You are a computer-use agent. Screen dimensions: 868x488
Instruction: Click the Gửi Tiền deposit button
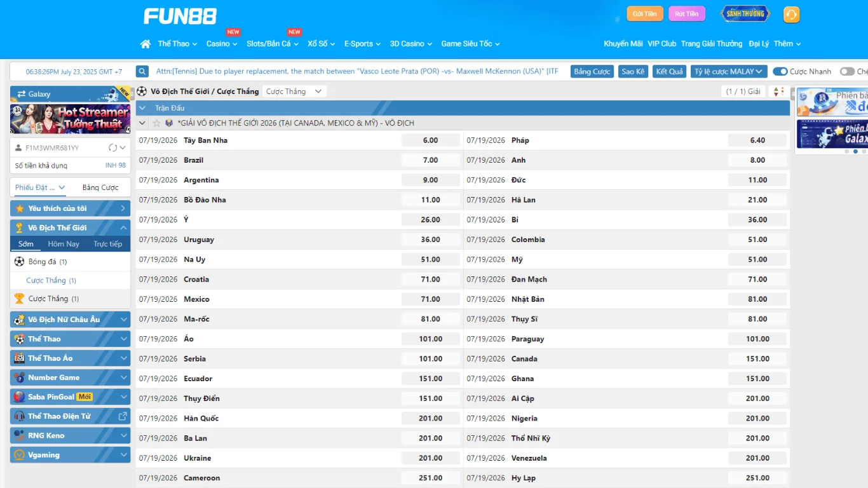pos(644,14)
